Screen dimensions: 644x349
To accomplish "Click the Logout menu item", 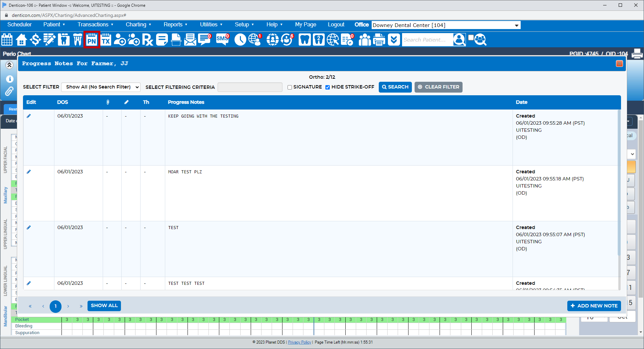I will pyautogui.click(x=336, y=24).
